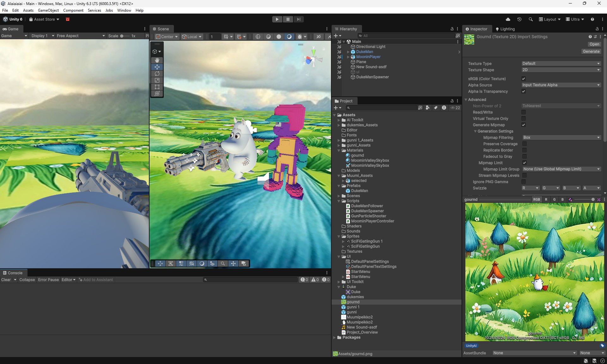Select the Hand view tool in the Scene
Screen dimensions: 607x364
pyautogui.click(x=157, y=60)
